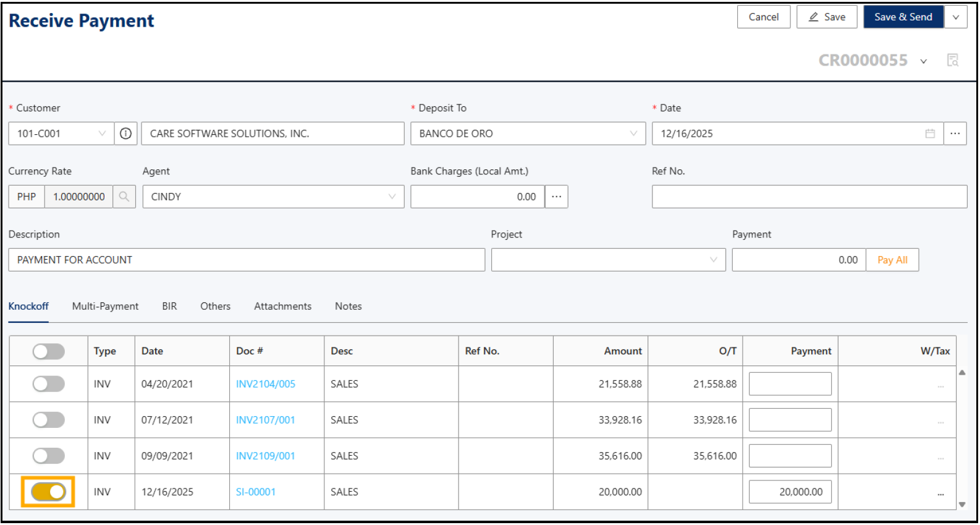
Task: Click the Payment input for INV2104/005 row
Action: pos(790,384)
